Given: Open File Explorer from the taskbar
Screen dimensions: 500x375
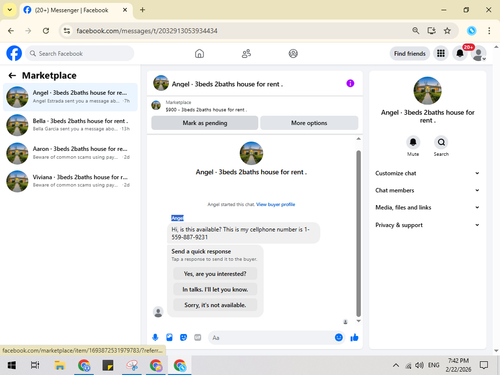Looking at the screenshot, I should point(60,365).
